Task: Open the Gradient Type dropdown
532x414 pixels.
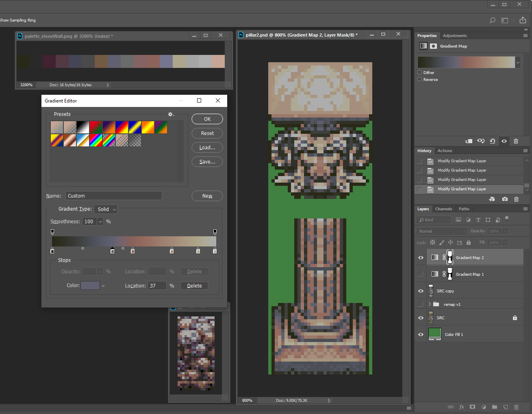Action: point(106,209)
